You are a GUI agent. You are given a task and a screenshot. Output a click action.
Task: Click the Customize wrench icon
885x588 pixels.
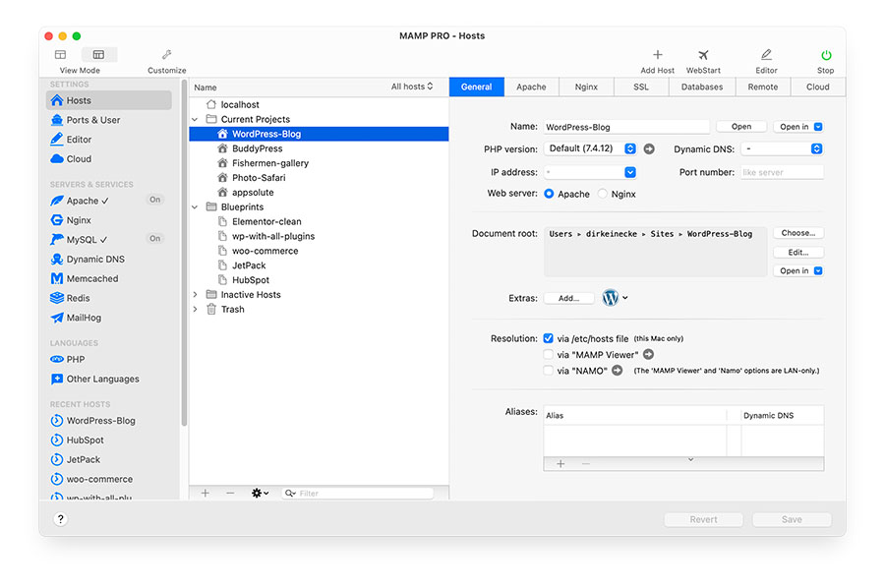[166, 55]
